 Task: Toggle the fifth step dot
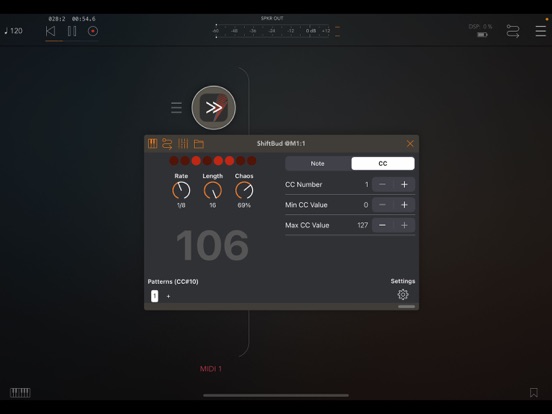(x=218, y=161)
